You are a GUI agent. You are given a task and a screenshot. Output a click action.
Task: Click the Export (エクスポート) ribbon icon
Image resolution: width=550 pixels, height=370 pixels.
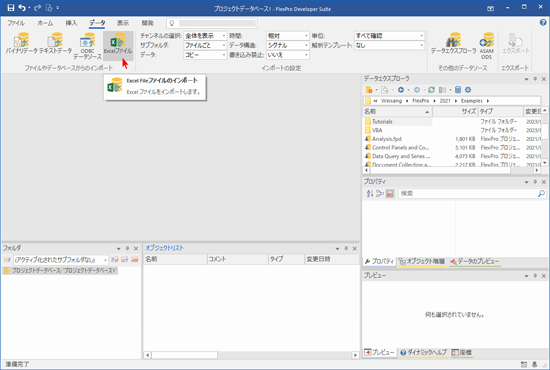coord(516,43)
